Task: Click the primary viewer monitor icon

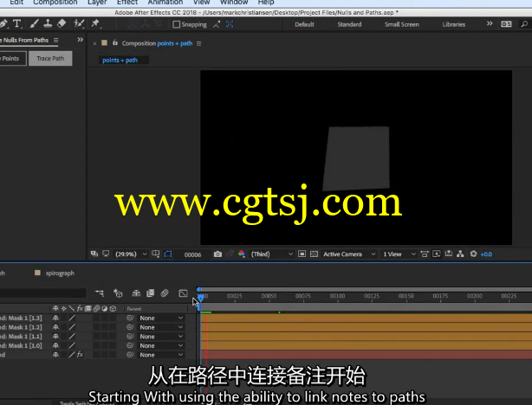Action: coord(106,254)
